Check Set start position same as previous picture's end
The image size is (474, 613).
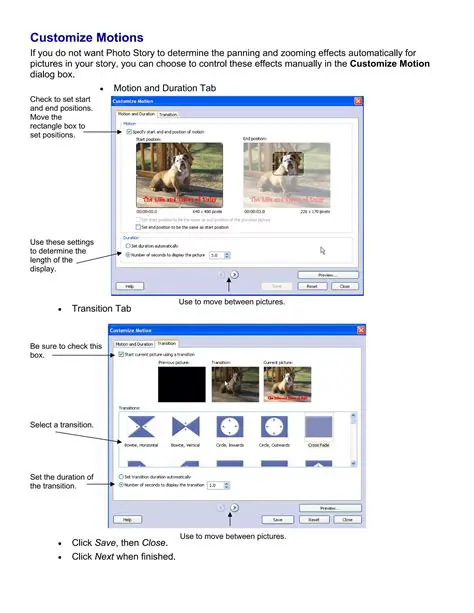(138, 220)
